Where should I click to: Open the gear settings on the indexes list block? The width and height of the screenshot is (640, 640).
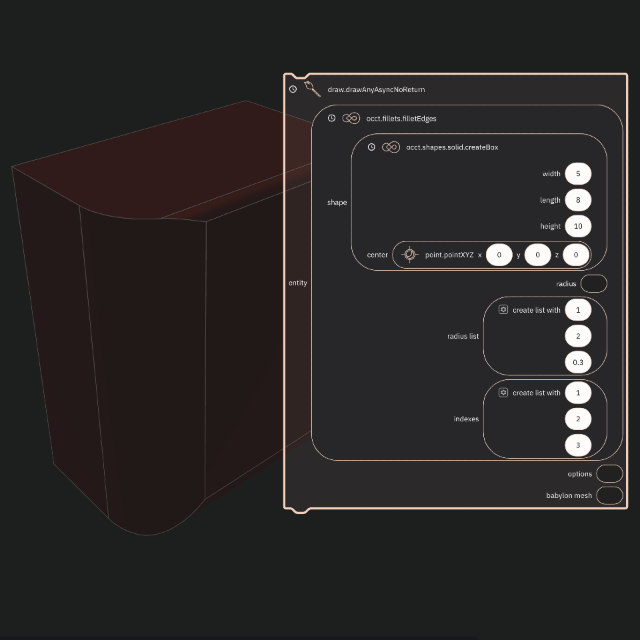pyautogui.click(x=503, y=393)
